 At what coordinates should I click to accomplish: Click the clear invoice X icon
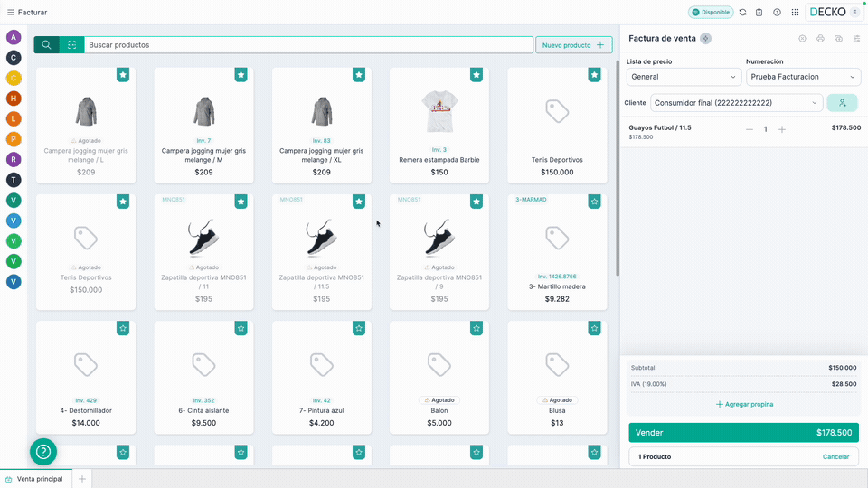click(x=802, y=39)
